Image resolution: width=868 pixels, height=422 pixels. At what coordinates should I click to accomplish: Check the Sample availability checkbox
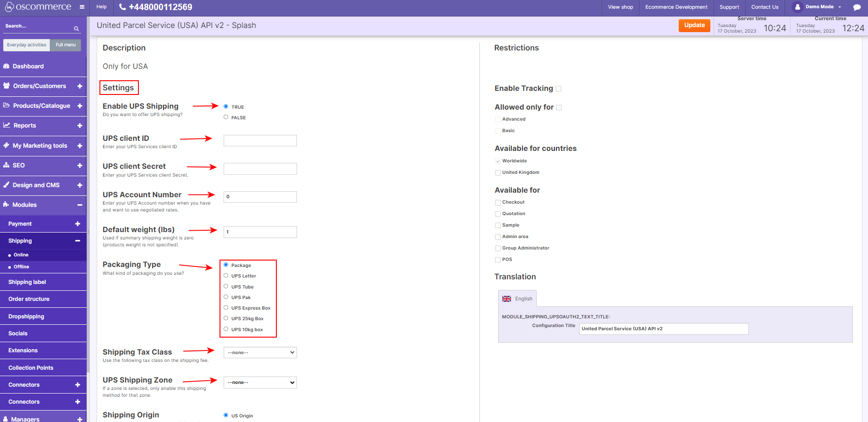[x=498, y=226]
